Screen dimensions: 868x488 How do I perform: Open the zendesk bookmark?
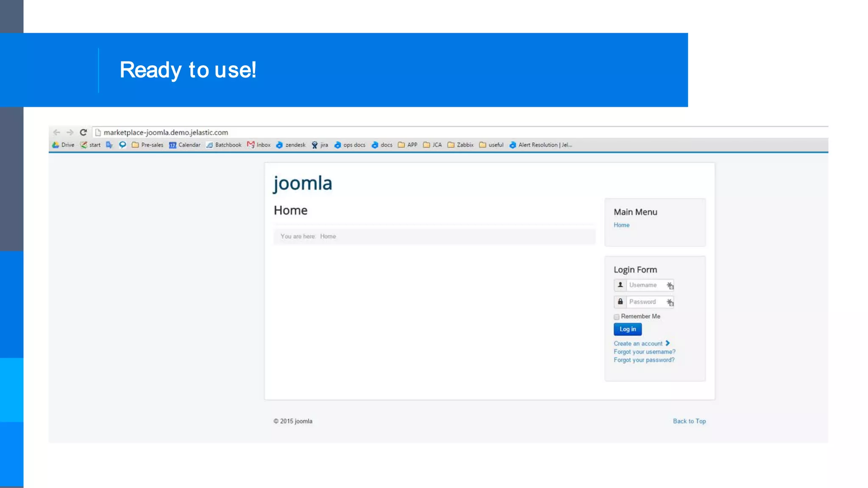(x=291, y=145)
